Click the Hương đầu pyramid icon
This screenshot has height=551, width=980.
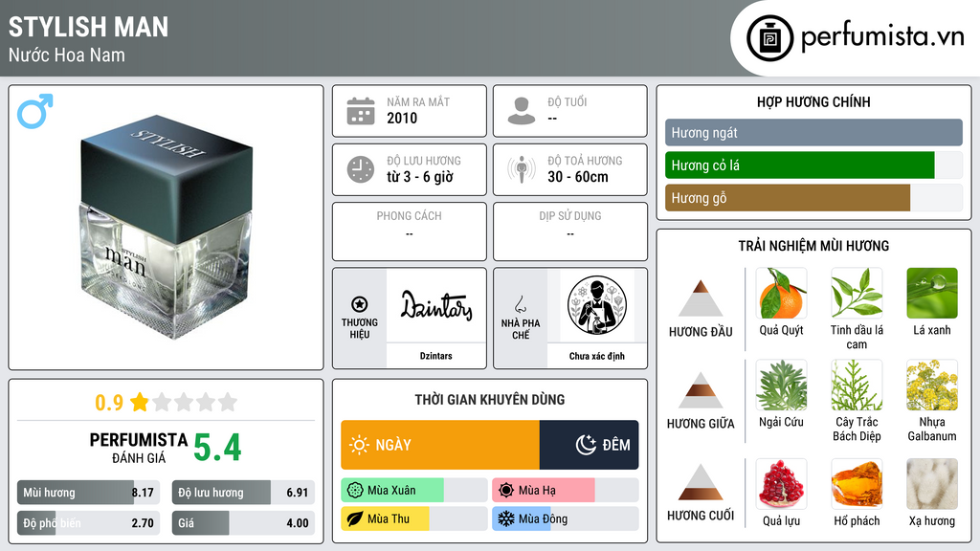[701, 298]
